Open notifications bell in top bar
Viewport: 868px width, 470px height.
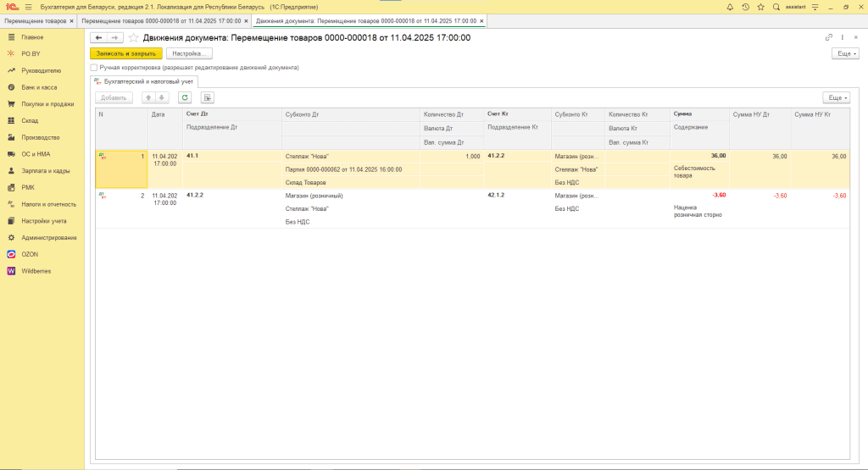(x=728, y=7)
